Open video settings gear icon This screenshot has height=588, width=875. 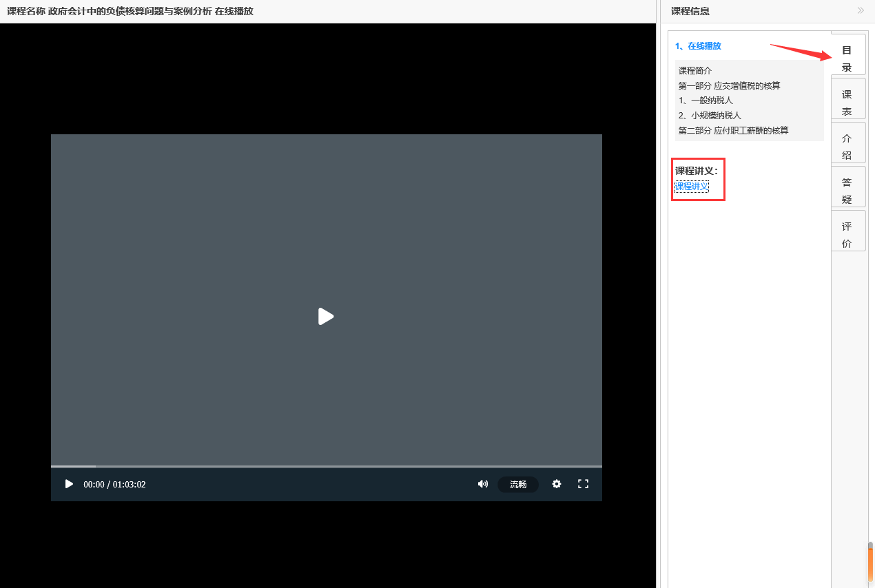(x=557, y=484)
